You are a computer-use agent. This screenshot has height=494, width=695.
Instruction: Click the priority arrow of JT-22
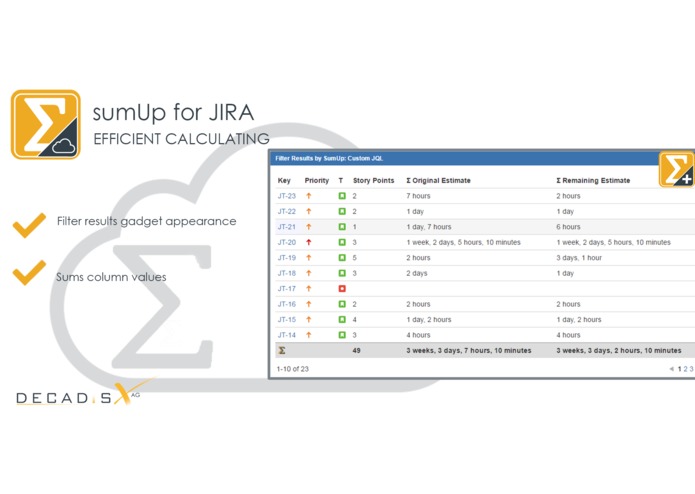pyautogui.click(x=309, y=211)
